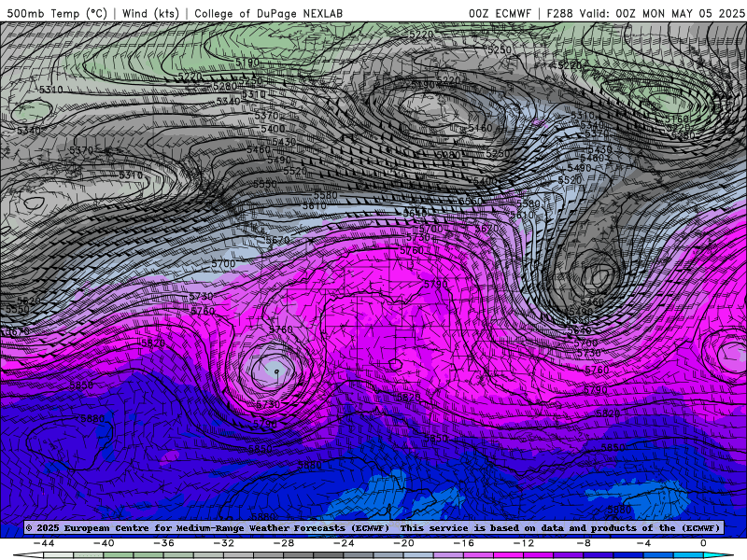Click the "MON MAY 05 2025" valid date

(x=693, y=13)
